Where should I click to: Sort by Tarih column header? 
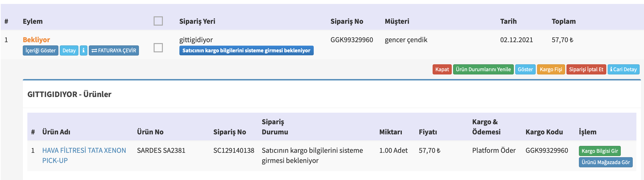(x=508, y=21)
